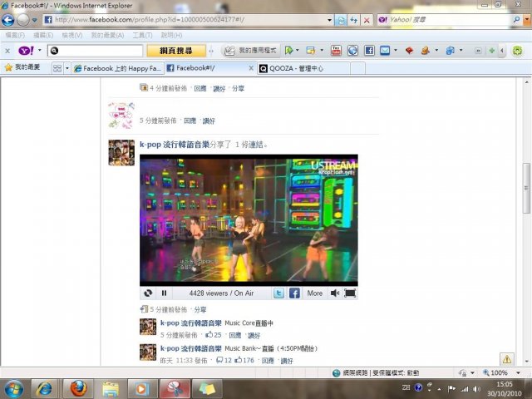The image size is (532, 399).
Task: Toggle fullscreen in the Ustream player
Action: 350,293
